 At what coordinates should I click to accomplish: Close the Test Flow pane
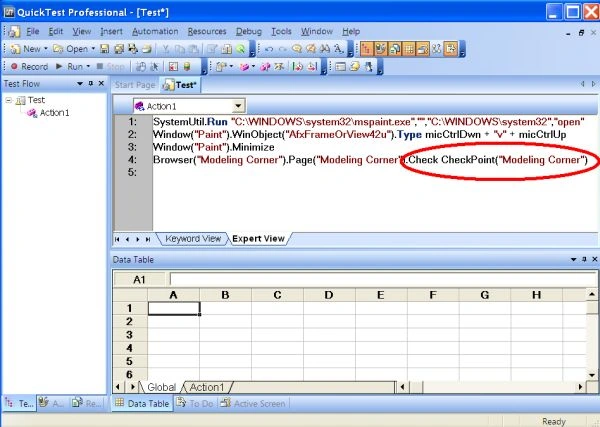pyautogui.click(x=101, y=83)
